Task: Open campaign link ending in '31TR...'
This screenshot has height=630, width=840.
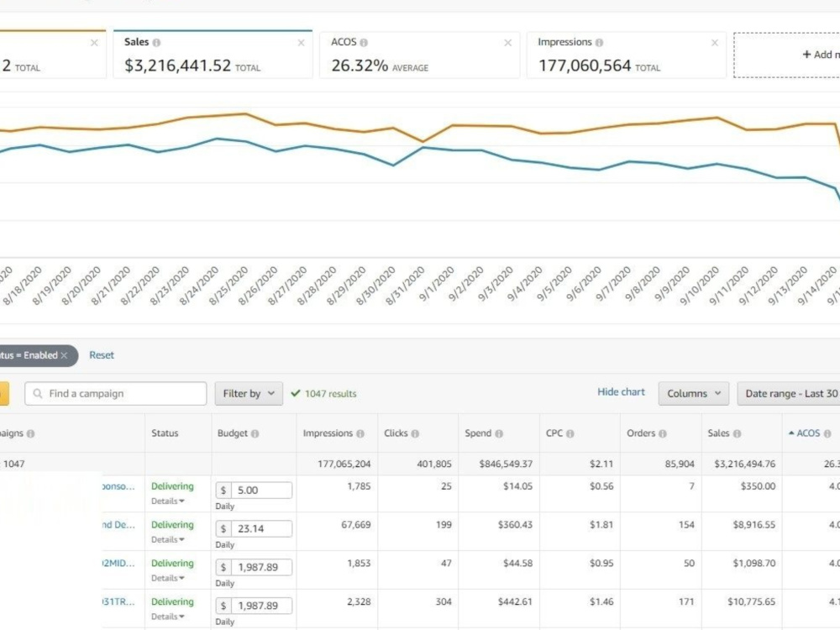Action: 118,602
